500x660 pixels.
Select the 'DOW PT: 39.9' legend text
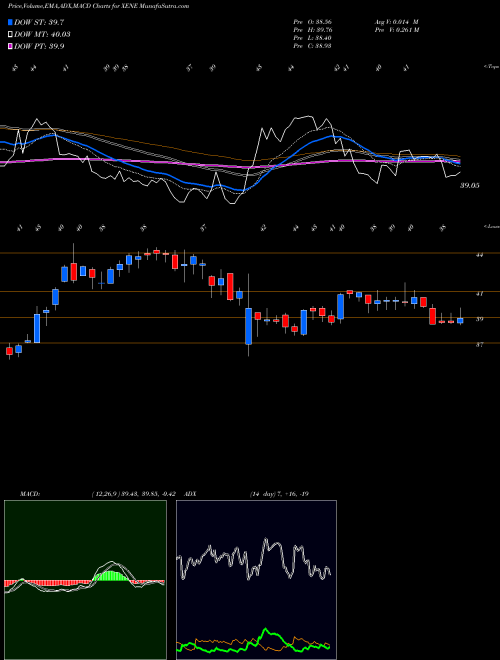coord(39,46)
